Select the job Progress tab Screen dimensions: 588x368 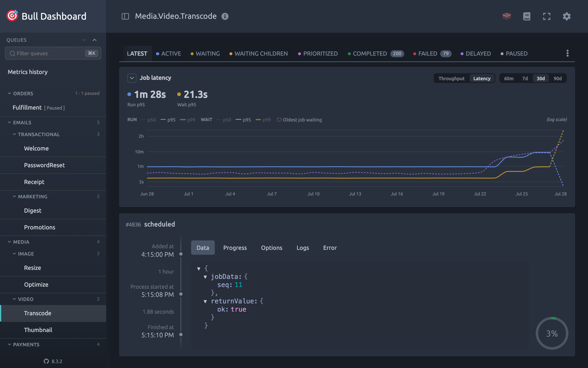pos(235,248)
